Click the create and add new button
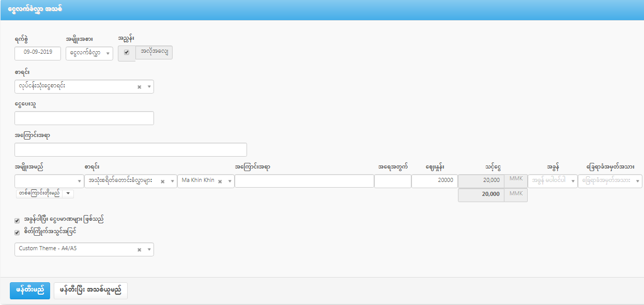This screenshot has width=644, height=305. pos(90,291)
